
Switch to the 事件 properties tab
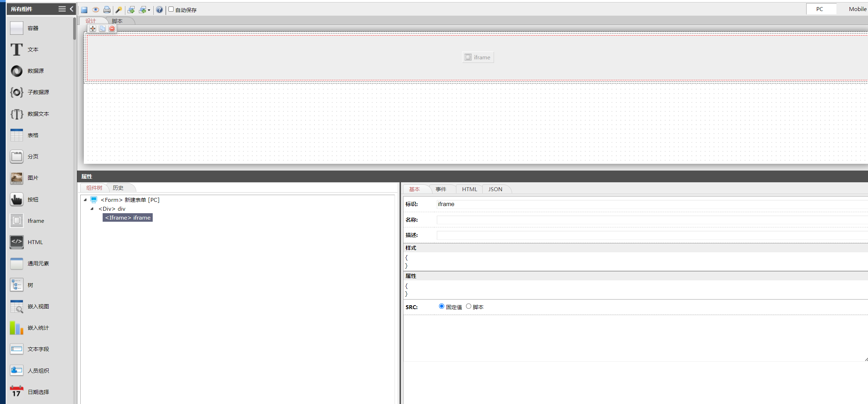(441, 189)
